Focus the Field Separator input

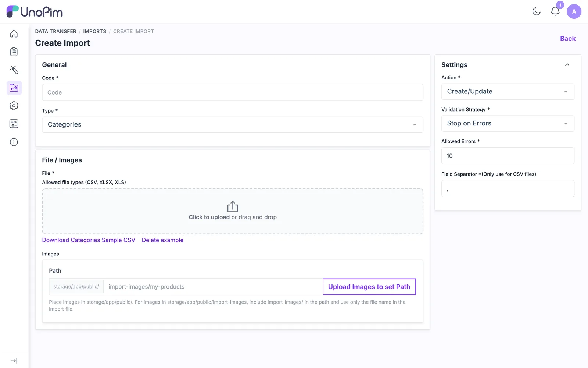(508, 188)
